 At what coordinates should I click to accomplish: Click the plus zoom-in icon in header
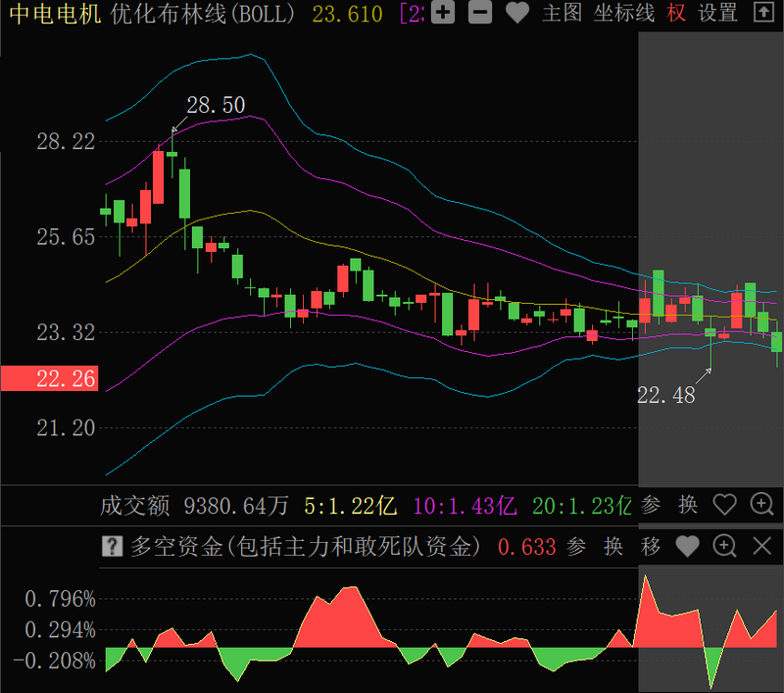coord(443,13)
